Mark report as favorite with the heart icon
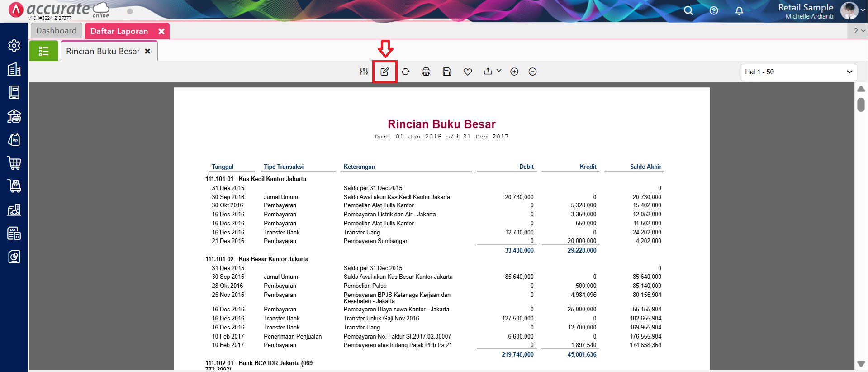Screen dimensions: 868x372 click(468, 72)
